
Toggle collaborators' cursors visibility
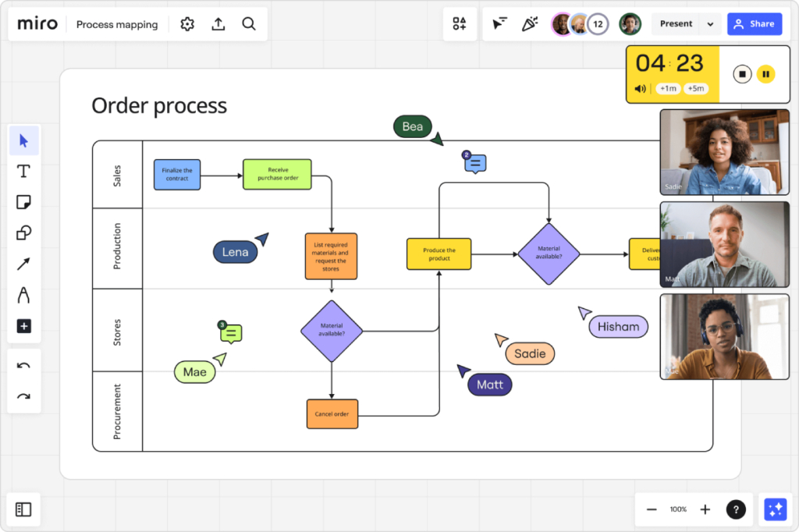click(499, 23)
